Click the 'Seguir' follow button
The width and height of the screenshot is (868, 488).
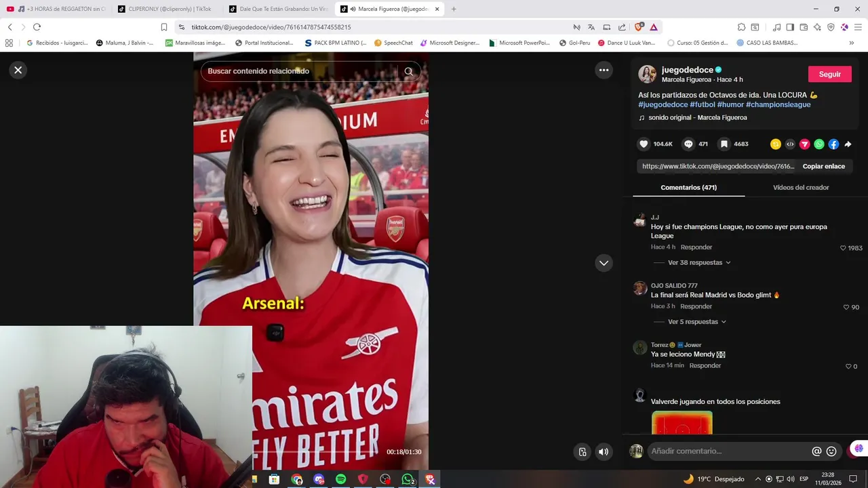click(x=830, y=74)
